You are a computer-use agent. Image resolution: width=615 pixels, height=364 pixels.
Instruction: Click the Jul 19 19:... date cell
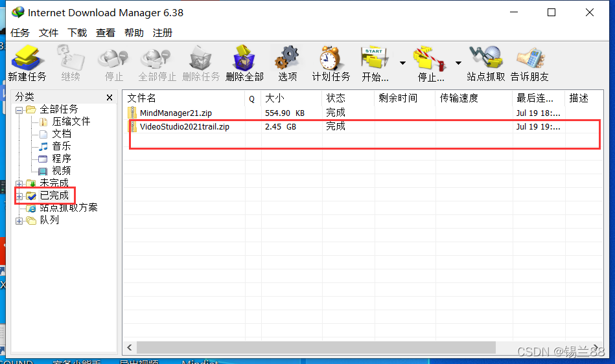tap(538, 127)
